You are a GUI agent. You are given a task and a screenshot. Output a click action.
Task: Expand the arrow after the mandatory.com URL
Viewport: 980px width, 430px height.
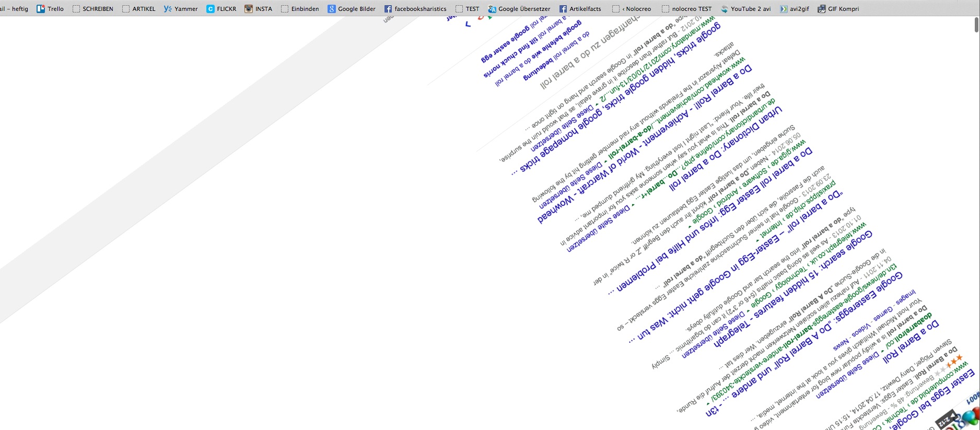point(598,104)
